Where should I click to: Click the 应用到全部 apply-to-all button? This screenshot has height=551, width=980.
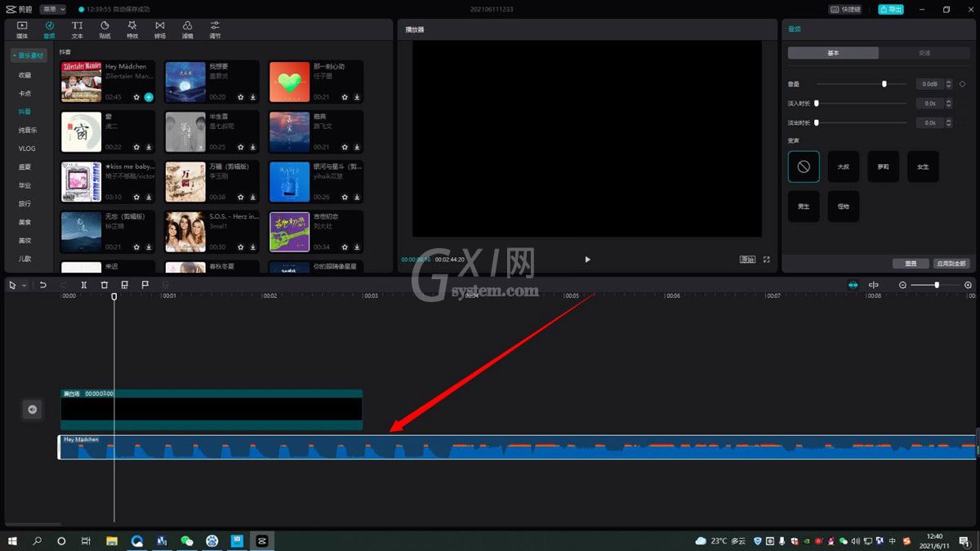(951, 264)
